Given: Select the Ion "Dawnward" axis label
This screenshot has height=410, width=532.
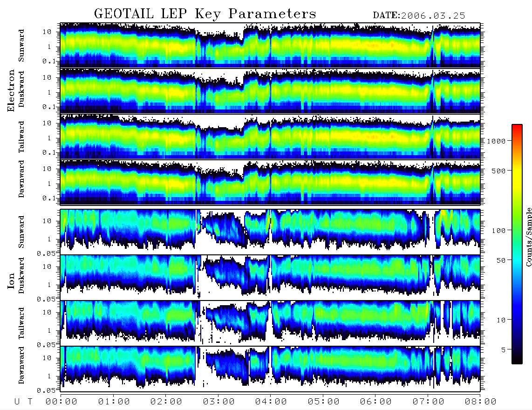Looking at the screenshot, I should 21,365.
